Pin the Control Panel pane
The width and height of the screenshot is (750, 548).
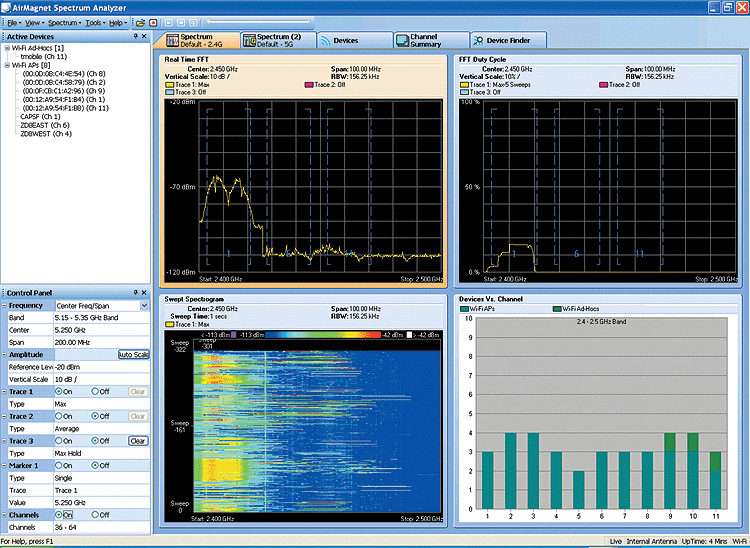[x=136, y=292]
